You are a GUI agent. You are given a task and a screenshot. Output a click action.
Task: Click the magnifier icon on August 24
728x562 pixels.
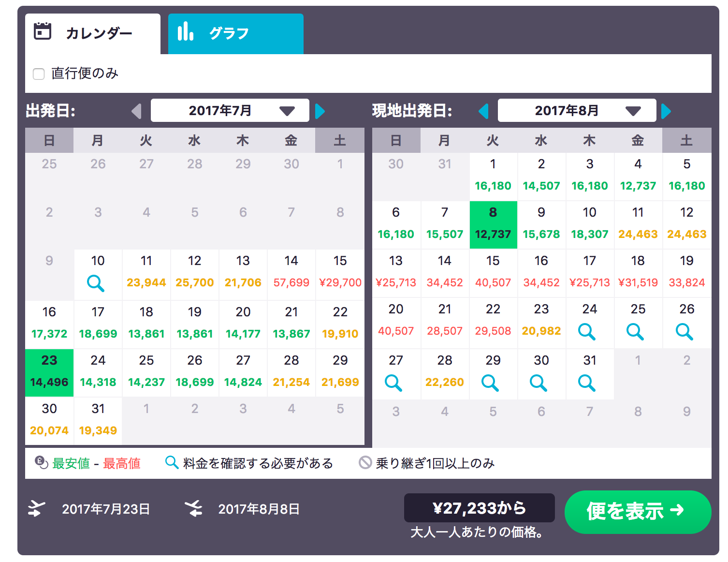(587, 332)
